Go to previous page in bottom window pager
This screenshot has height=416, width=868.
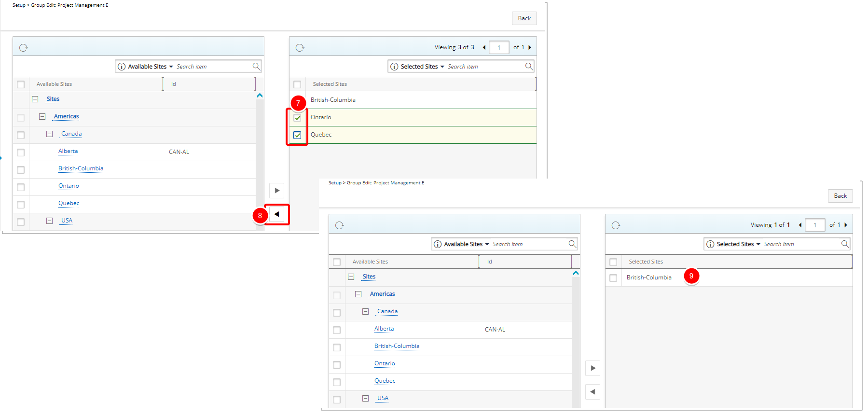[800, 225]
